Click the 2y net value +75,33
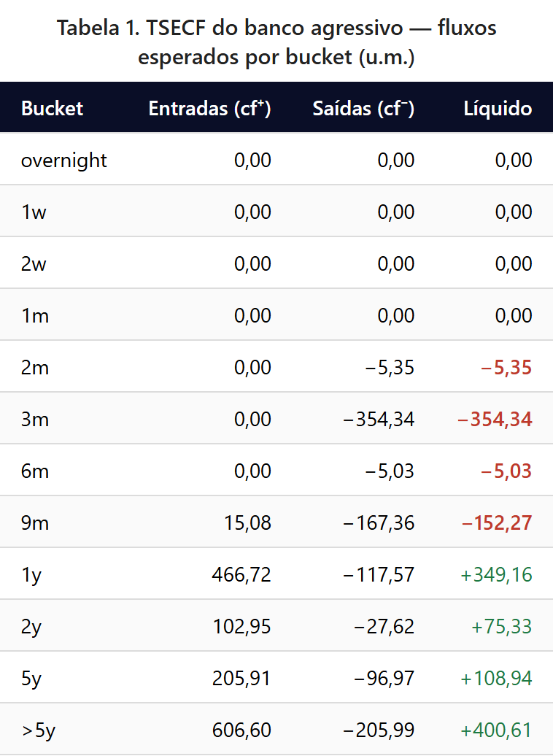 pos(501,627)
